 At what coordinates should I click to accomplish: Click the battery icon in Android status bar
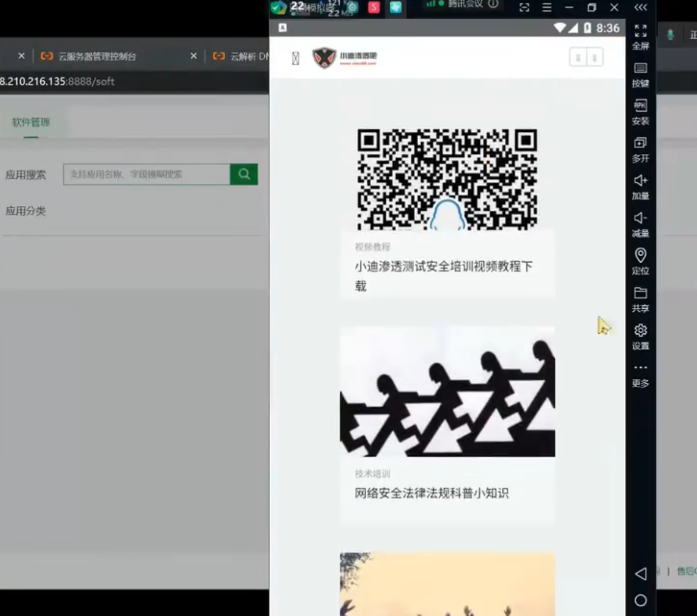point(587,28)
